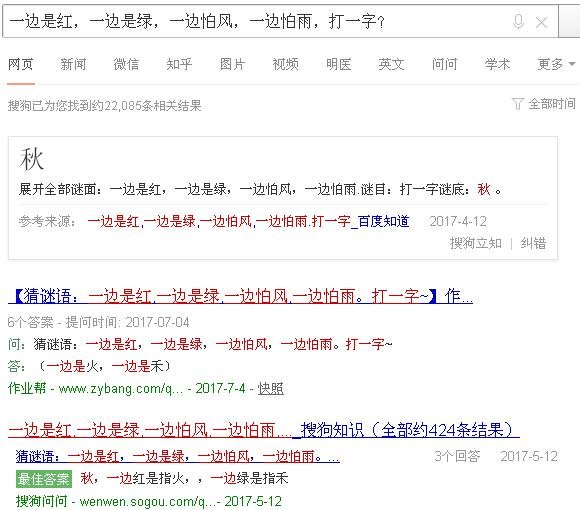Switch to the 英文 tab

click(x=391, y=64)
